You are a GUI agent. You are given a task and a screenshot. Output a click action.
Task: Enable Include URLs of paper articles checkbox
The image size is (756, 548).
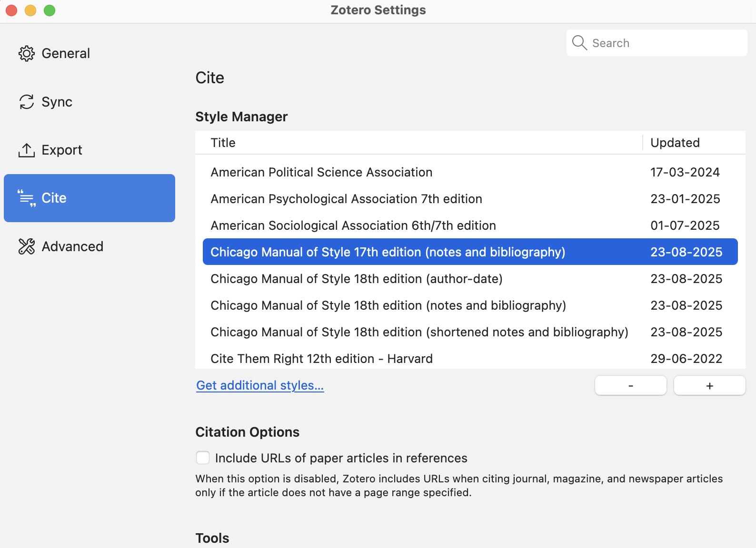point(203,458)
